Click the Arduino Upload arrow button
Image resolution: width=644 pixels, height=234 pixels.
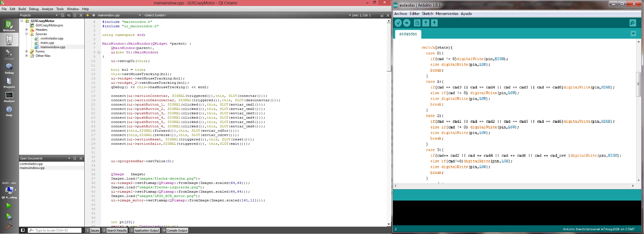point(407,23)
